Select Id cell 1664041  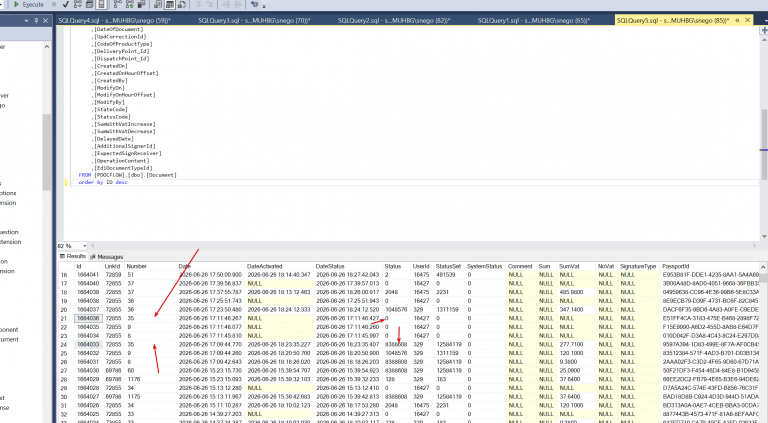tap(88, 275)
